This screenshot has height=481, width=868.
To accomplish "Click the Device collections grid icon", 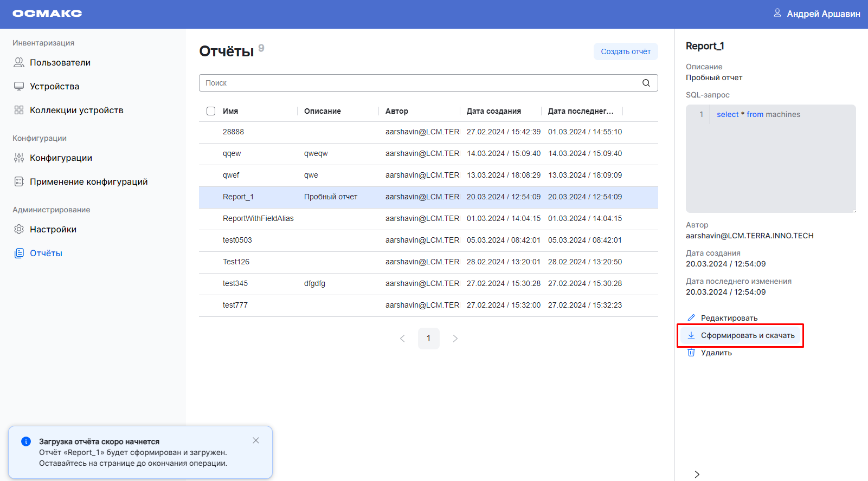I will pyautogui.click(x=19, y=110).
